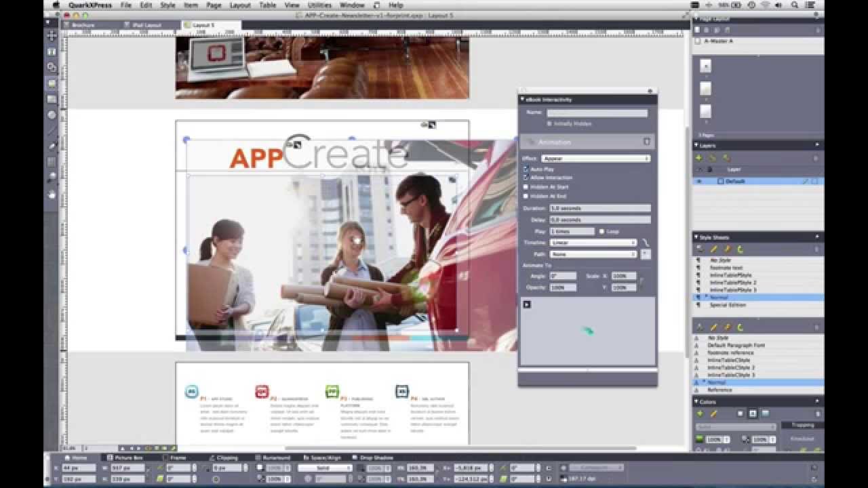Click the timeline easing curve icon

click(x=646, y=242)
